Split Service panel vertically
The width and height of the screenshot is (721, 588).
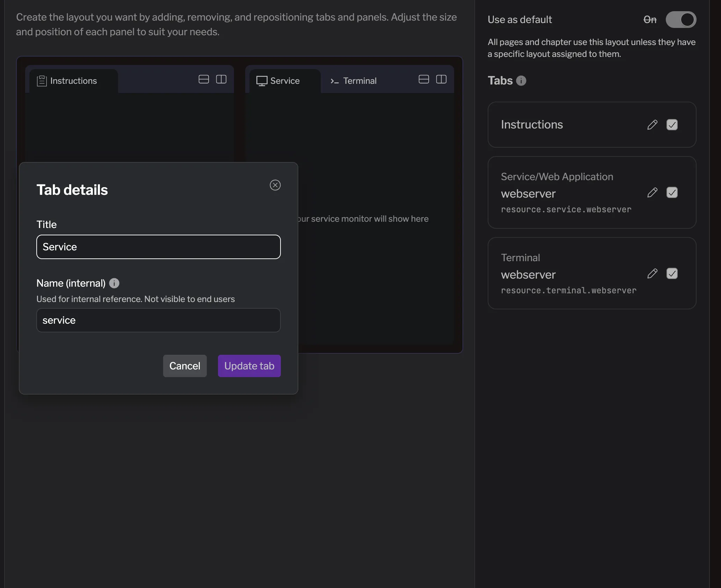click(441, 79)
